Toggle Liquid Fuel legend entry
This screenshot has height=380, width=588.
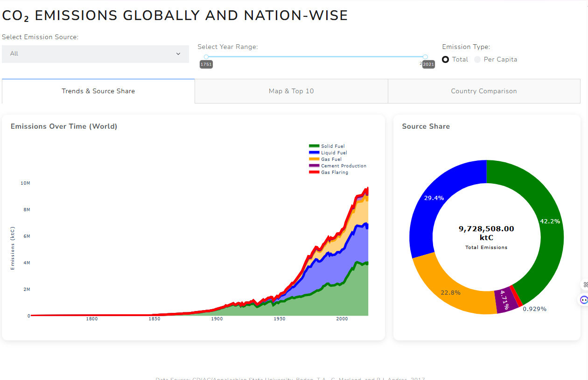[334, 153]
